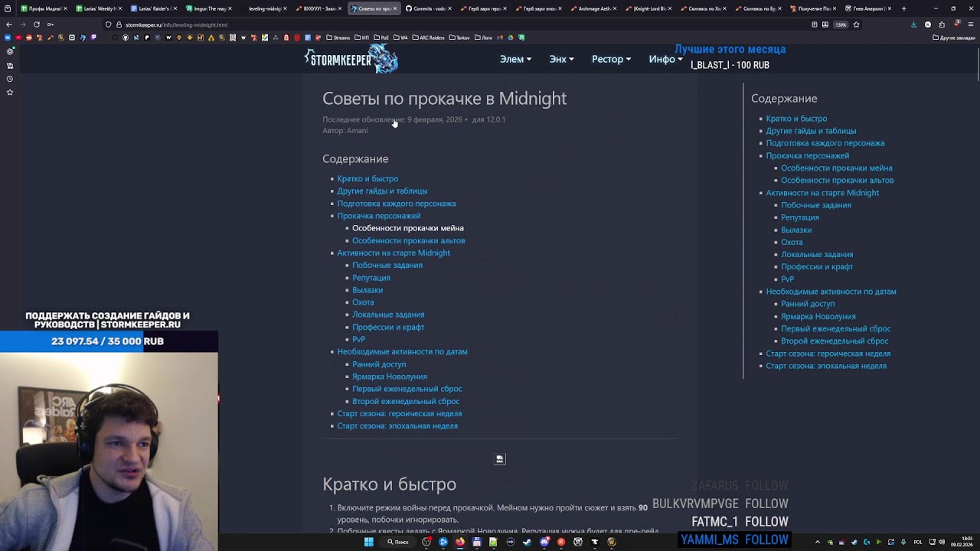Image resolution: width=980 pixels, height=551 pixels.
Task: Expand the Инфо navigation dropdown
Action: pyautogui.click(x=665, y=59)
